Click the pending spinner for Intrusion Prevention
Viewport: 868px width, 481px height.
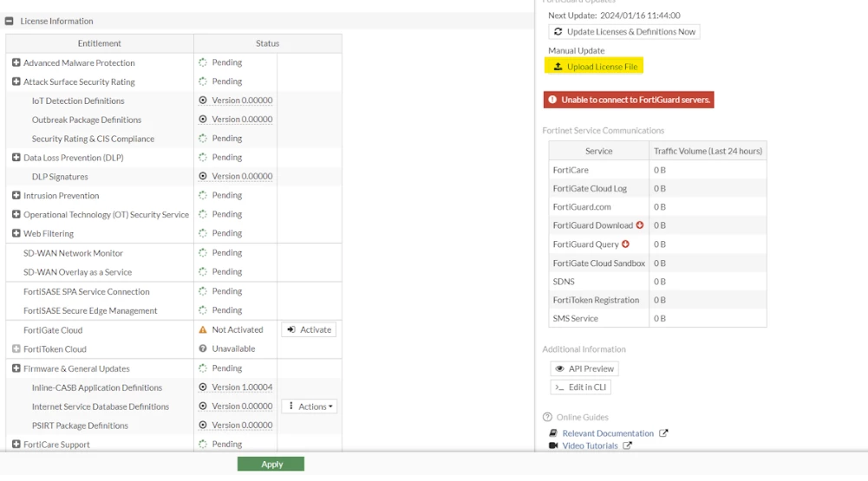click(x=203, y=195)
